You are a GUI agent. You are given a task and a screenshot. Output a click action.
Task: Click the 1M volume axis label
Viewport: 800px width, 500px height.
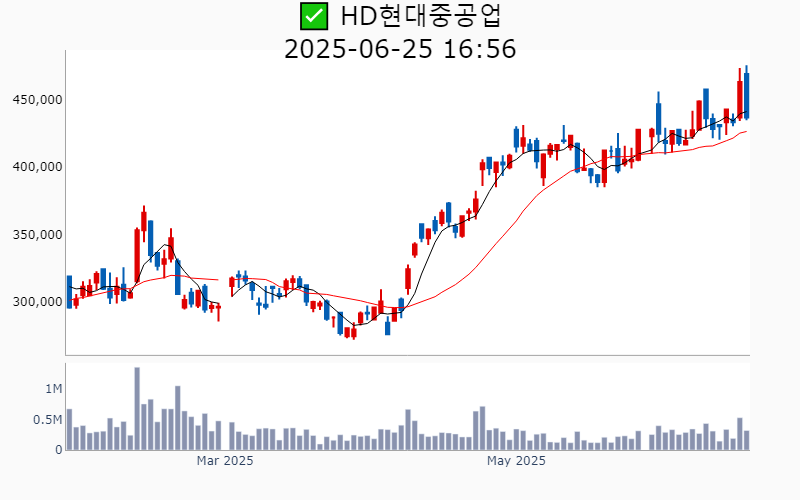(x=54, y=389)
